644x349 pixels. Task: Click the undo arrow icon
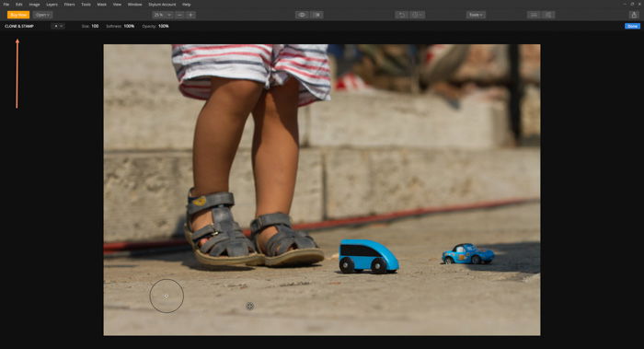(402, 15)
